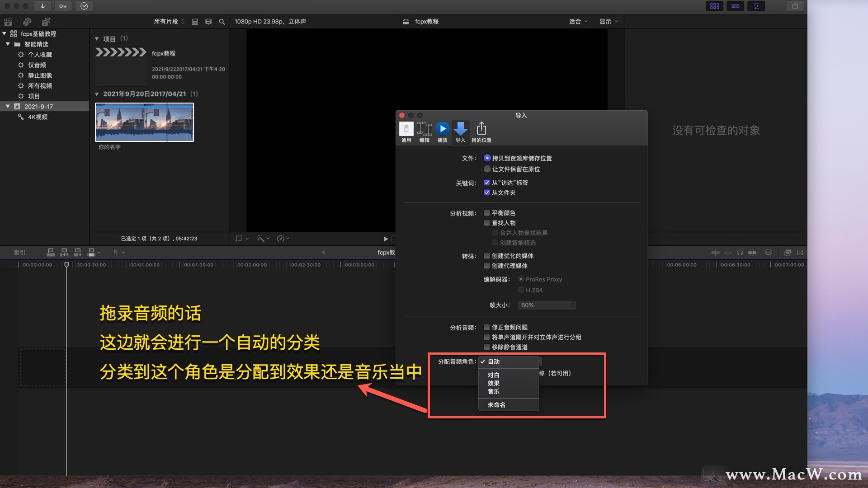Select copy to library storage location
The height and width of the screenshot is (488, 868).
(487, 158)
